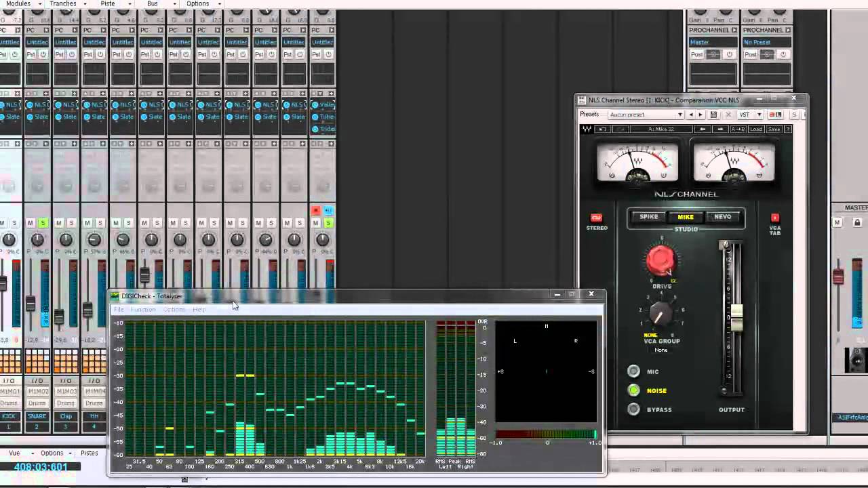Disable the NOISE toggle button
This screenshot has height=488, width=868.
(633, 390)
